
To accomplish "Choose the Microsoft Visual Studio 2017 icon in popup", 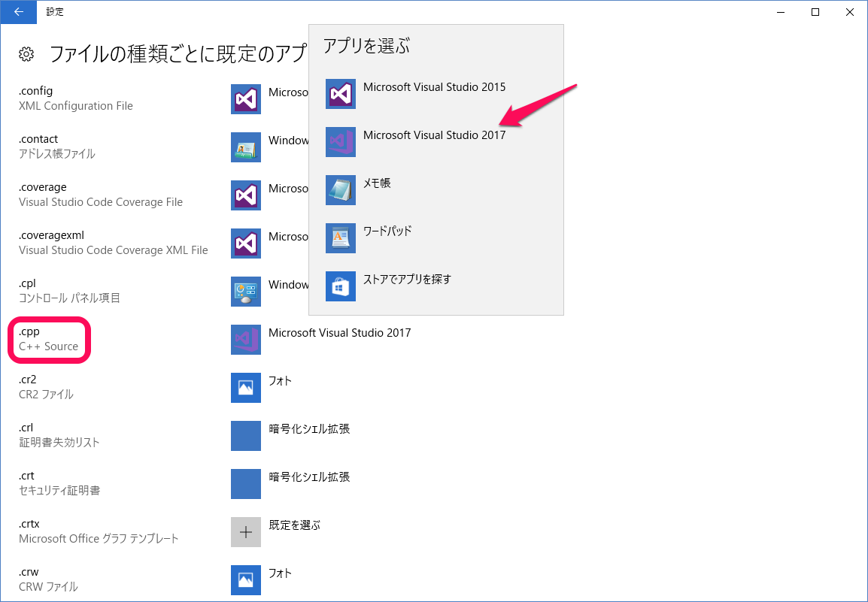I will coord(340,142).
